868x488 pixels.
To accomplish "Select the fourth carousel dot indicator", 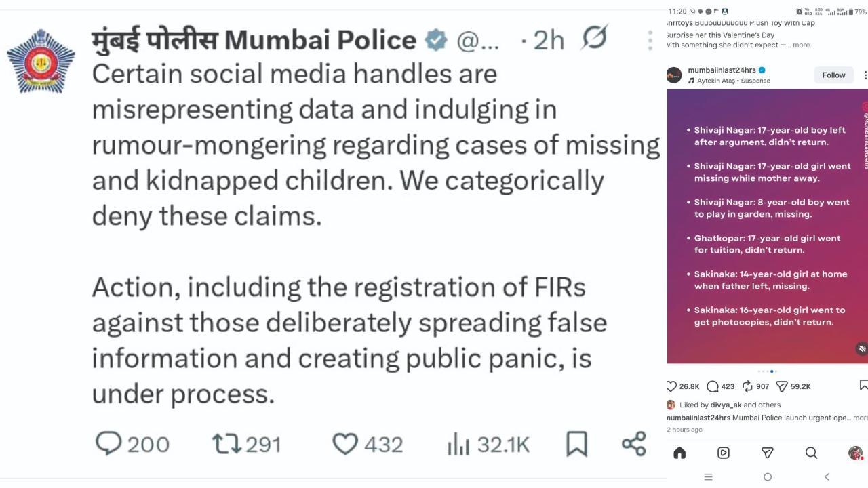I will tap(772, 371).
